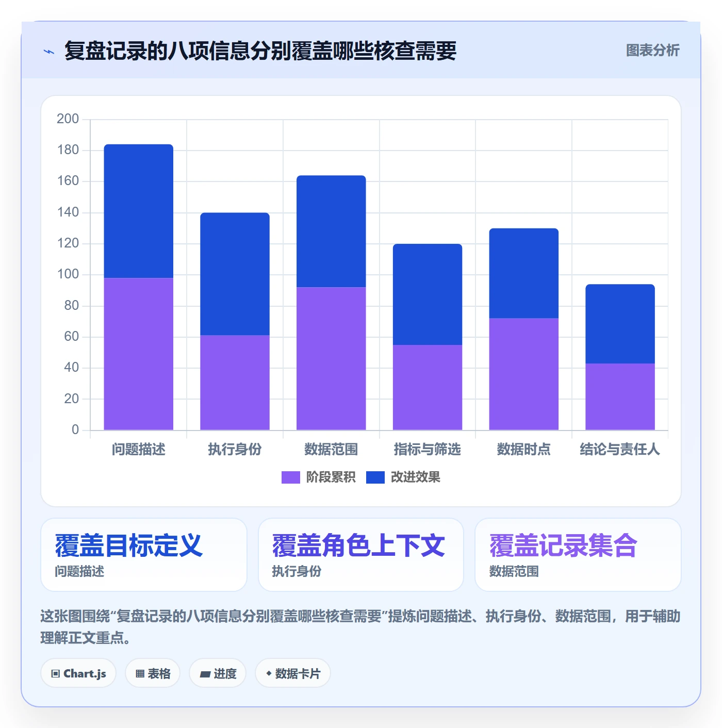Click the 200 y-axis value
The height and width of the screenshot is (728, 722).
[68, 119]
